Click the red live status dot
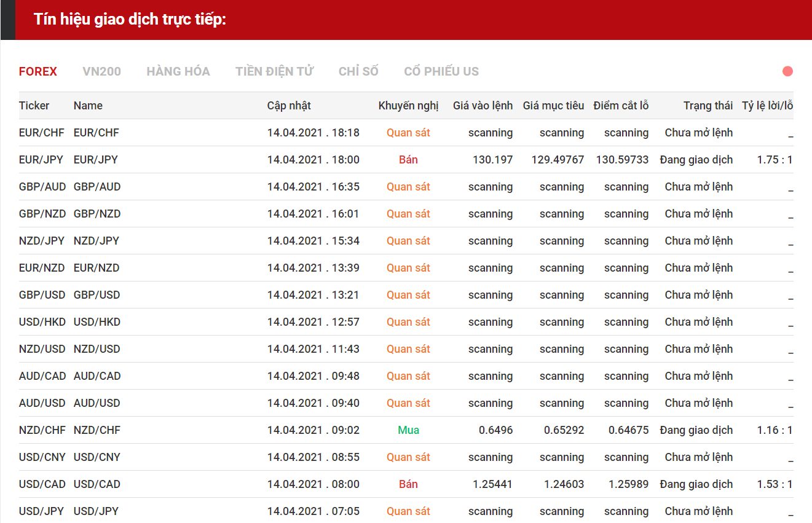This screenshot has height=523, width=812. [x=787, y=71]
